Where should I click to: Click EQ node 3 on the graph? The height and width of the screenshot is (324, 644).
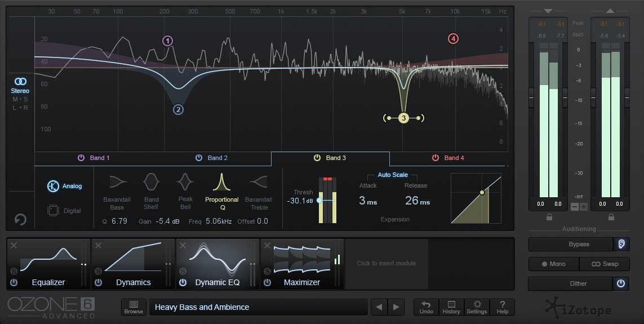pyautogui.click(x=403, y=118)
